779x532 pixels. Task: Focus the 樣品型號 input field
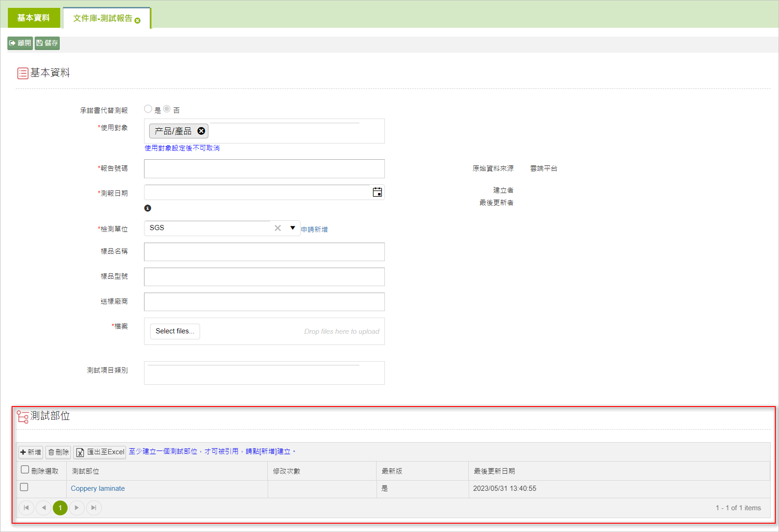point(264,277)
